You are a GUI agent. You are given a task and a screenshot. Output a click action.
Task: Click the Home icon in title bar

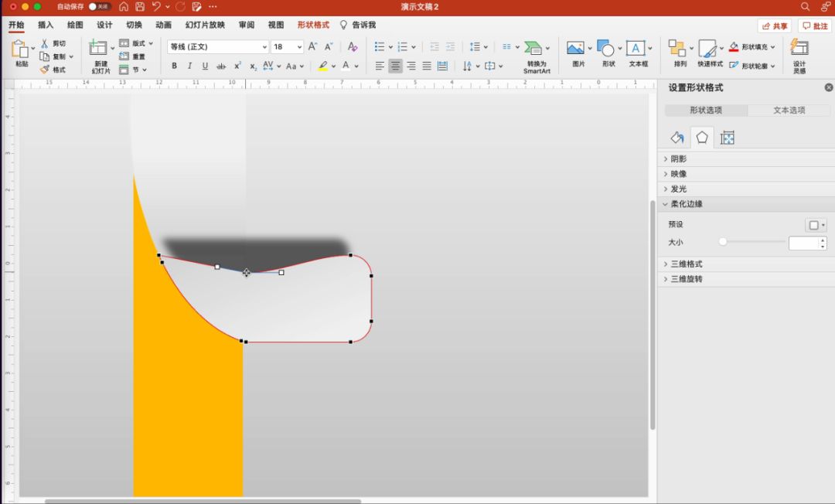(124, 6)
